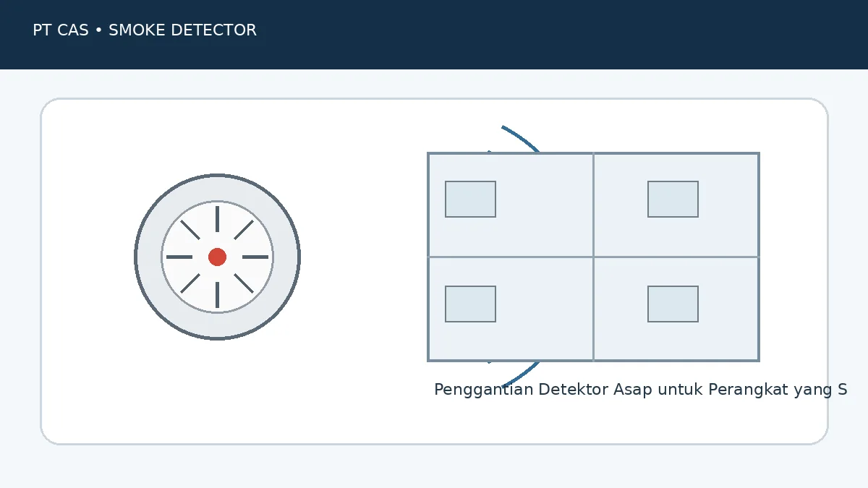Screen dimensions: 868x488
Task: Click the blue arc below the floor plan
Action: (x=521, y=374)
